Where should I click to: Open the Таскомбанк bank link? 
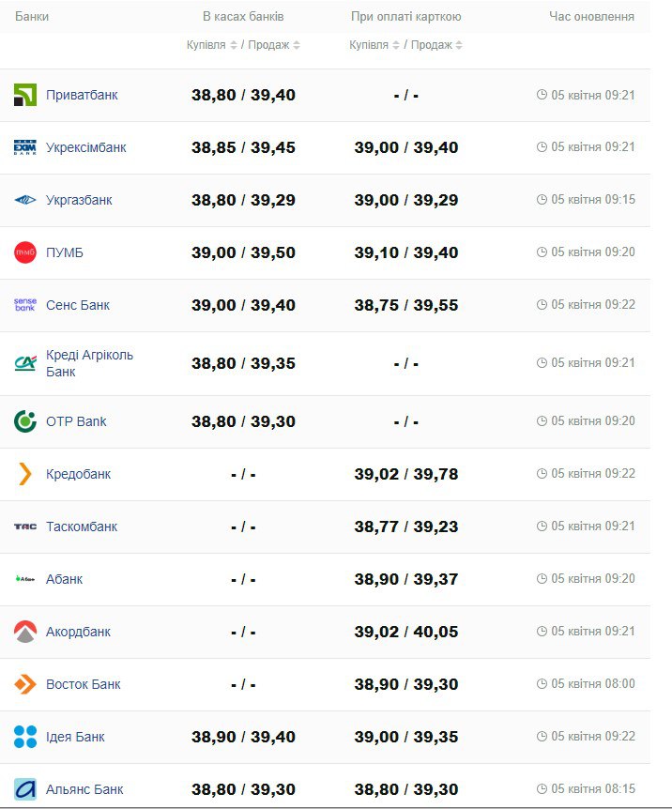tap(82, 527)
